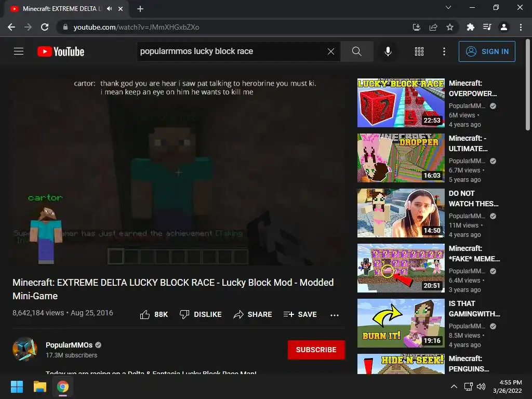This screenshot has height=399, width=532.
Task: Open the BURN IT video thumbnail
Action: 401,323
